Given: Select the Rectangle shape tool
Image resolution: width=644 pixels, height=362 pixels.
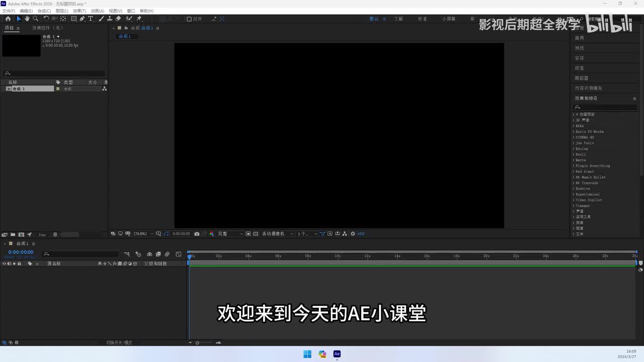Looking at the screenshot, I should (73, 19).
